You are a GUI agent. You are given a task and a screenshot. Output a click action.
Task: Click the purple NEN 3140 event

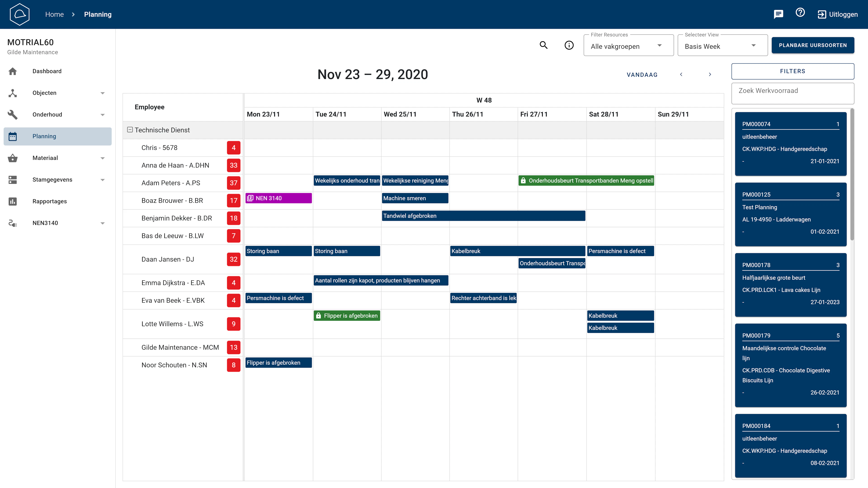click(278, 198)
